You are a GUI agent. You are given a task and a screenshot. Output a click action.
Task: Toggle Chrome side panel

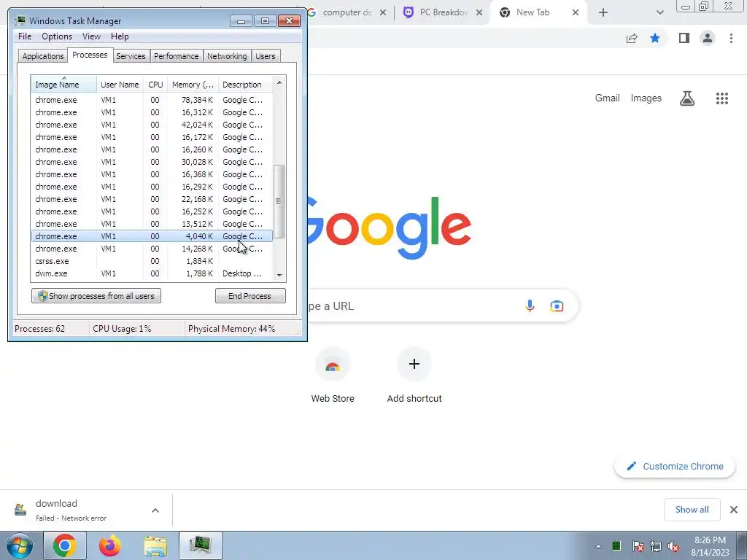pos(684,38)
